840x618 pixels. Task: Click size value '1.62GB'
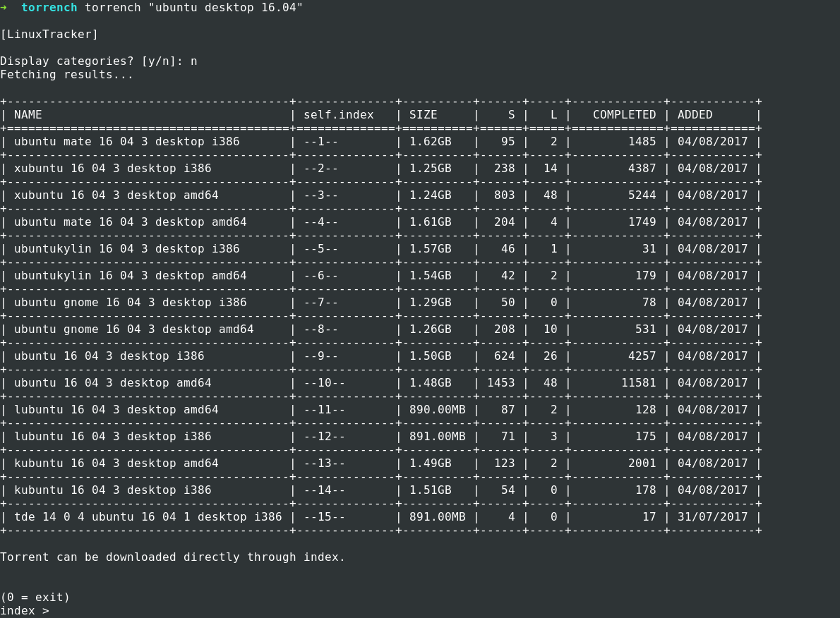tap(430, 142)
